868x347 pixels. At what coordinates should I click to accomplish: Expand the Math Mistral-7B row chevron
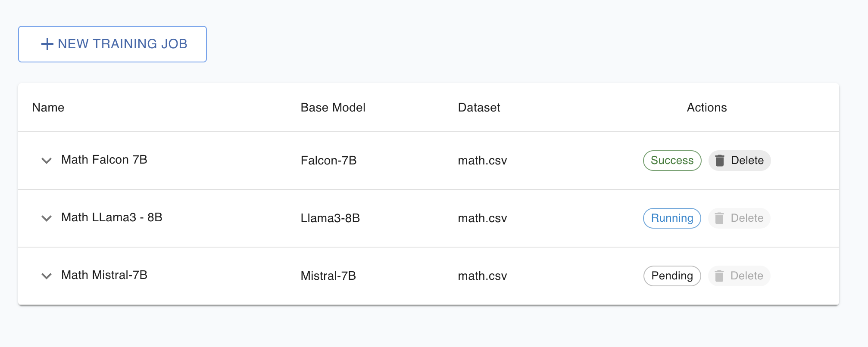[x=47, y=276]
